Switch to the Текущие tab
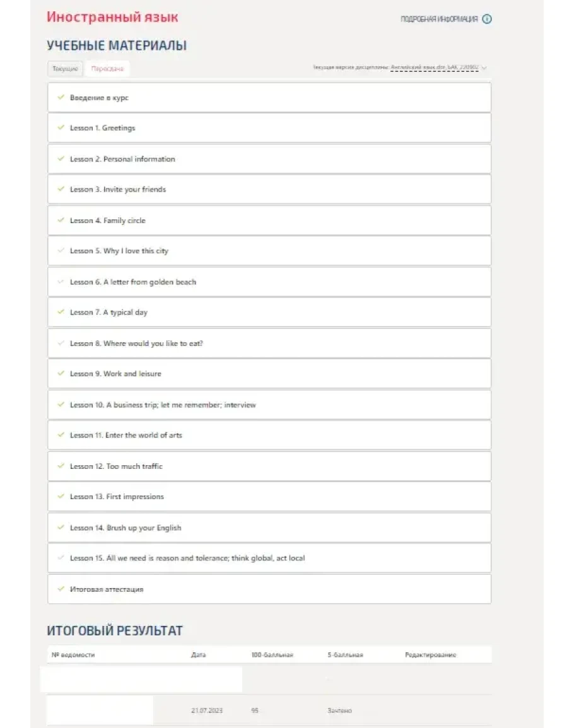 click(66, 69)
